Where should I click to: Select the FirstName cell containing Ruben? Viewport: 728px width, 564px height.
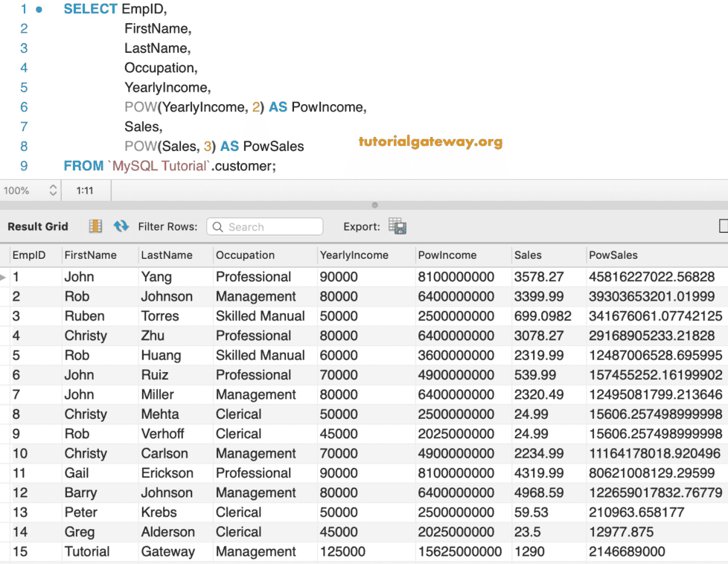pos(84,316)
